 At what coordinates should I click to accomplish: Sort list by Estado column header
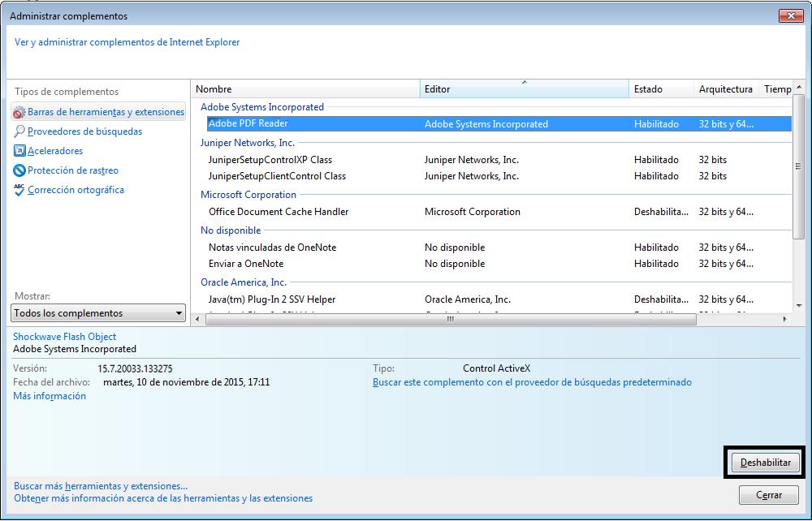[x=661, y=89]
